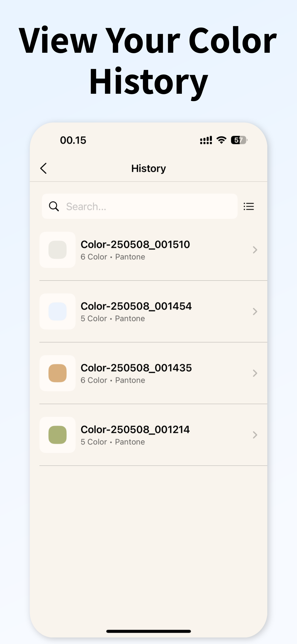
Task: Expand chevron for Color-250508_001454
Action: (255, 311)
